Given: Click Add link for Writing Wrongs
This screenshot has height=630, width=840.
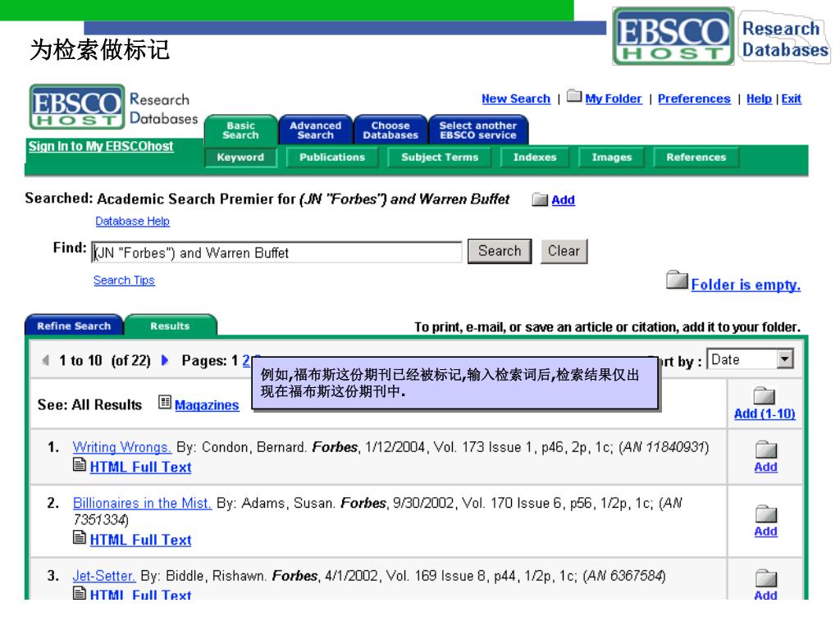Looking at the screenshot, I should pyautogui.click(x=765, y=467).
